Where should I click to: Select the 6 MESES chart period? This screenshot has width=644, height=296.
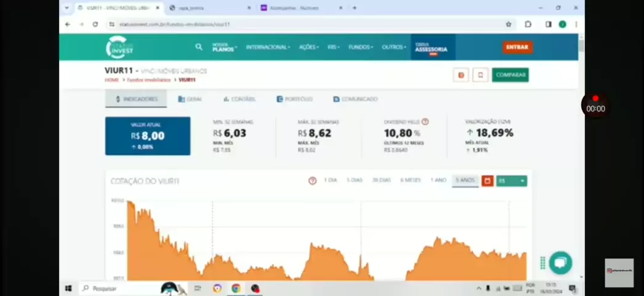click(x=410, y=180)
